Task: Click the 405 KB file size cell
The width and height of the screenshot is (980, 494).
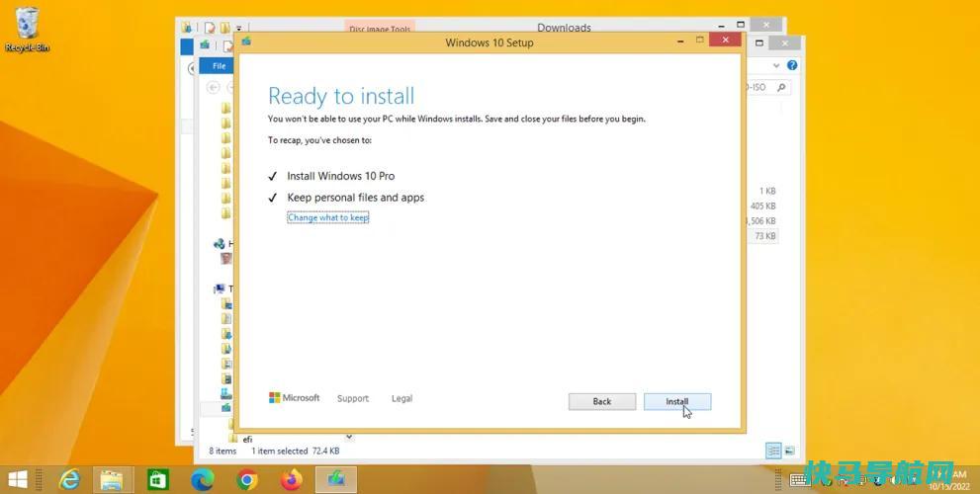Action: tap(763, 206)
